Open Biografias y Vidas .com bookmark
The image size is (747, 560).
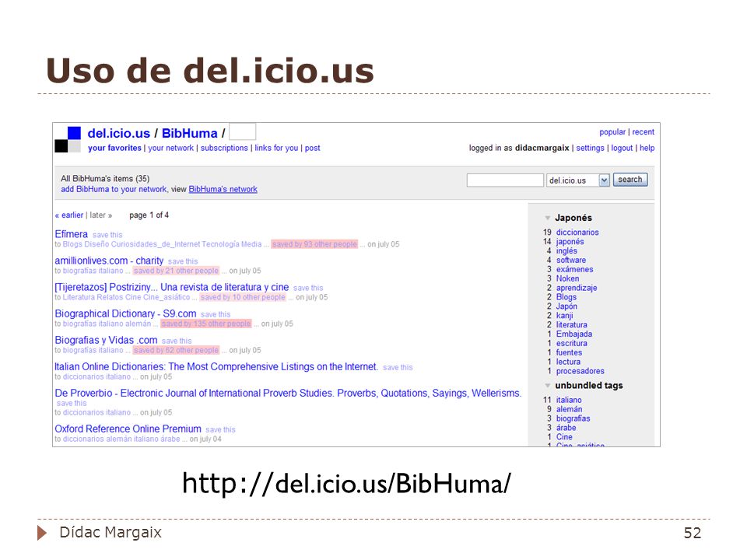106,341
